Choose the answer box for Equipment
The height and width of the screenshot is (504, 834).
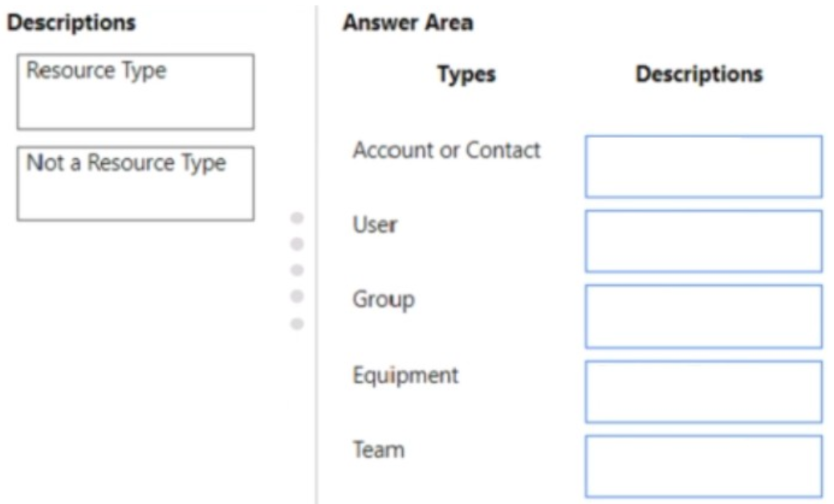point(703,392)
